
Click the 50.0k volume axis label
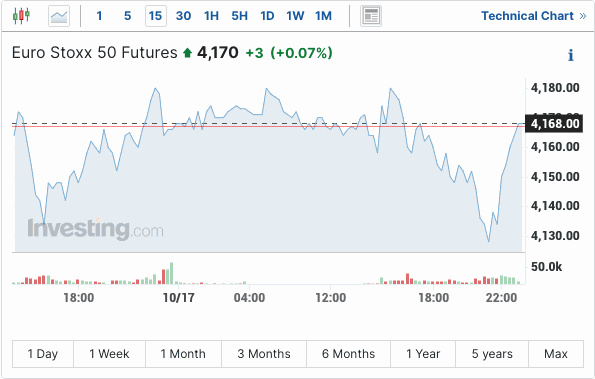546,267
